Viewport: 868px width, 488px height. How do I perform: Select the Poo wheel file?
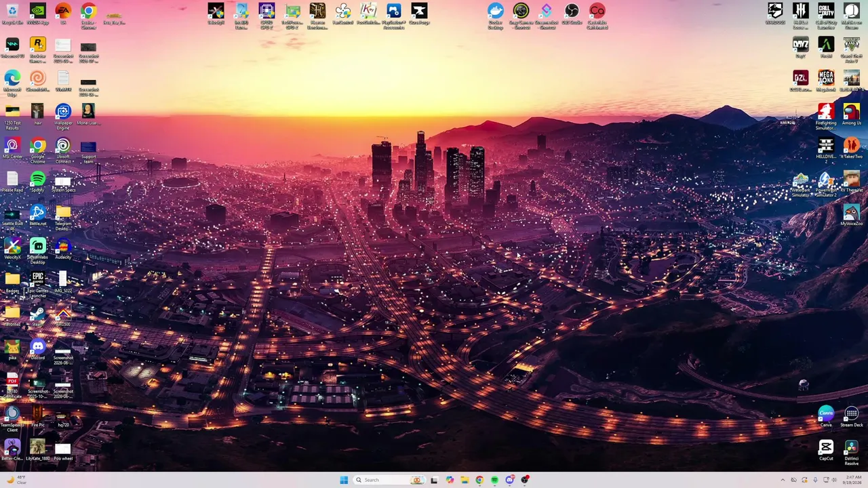(63, 451)
